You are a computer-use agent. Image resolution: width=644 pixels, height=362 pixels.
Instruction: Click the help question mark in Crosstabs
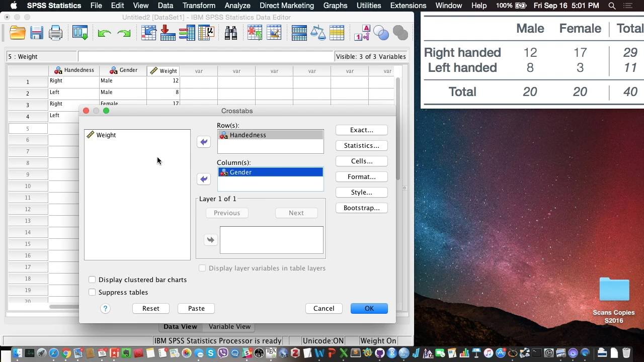[105, 309]
